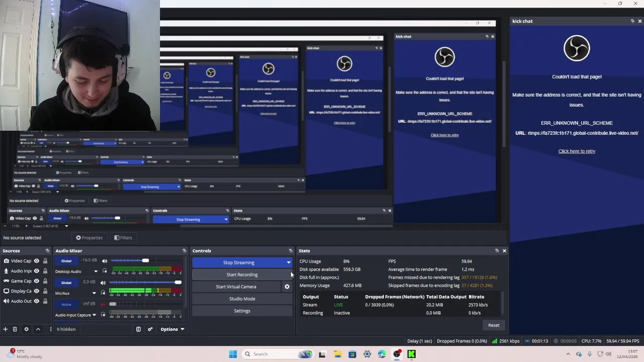Open Desktop Audio options dropdown arrow
This screenshot has height=362, width=644.
click(x=96, y=271)
